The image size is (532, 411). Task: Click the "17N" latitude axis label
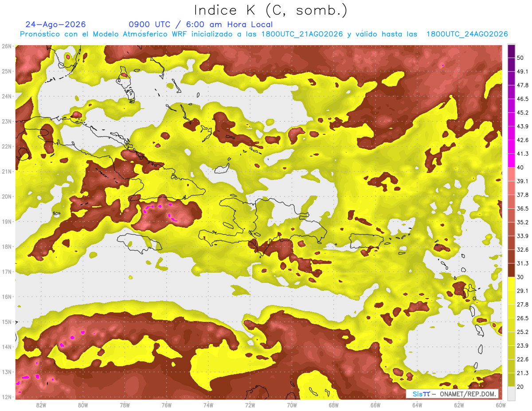pos(6,271)
